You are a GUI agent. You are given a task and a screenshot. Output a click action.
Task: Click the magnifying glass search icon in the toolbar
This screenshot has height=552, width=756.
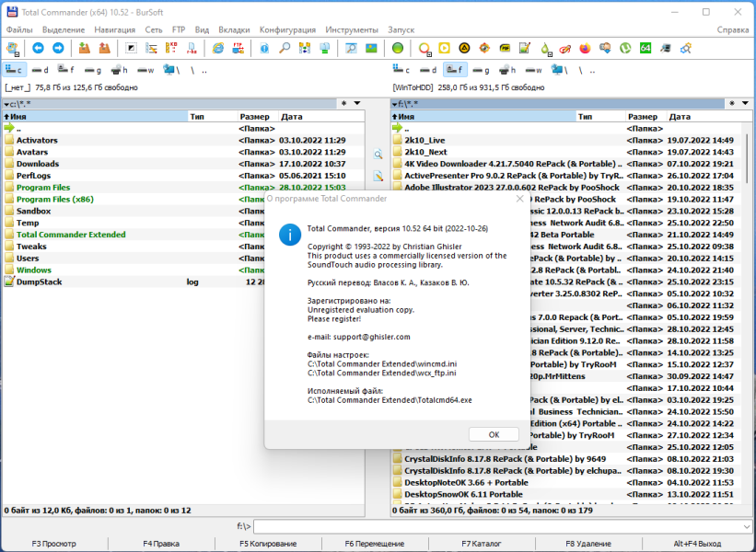pyautogui.click(x=285, y=48)
